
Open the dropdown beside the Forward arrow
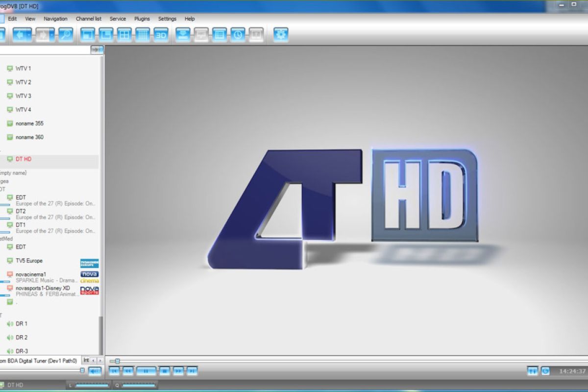(x=51, y=34)
